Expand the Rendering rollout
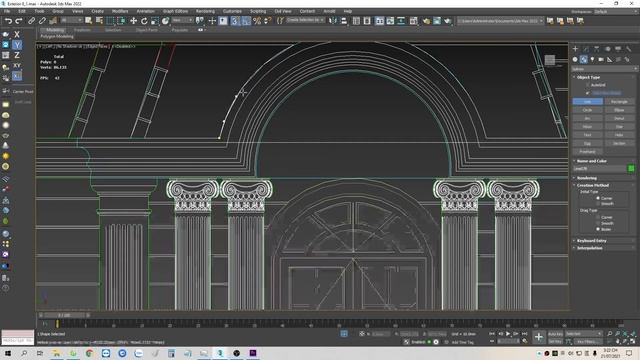Image resolution: width=640 pixels, height=360 pixels. click(587, 178)
